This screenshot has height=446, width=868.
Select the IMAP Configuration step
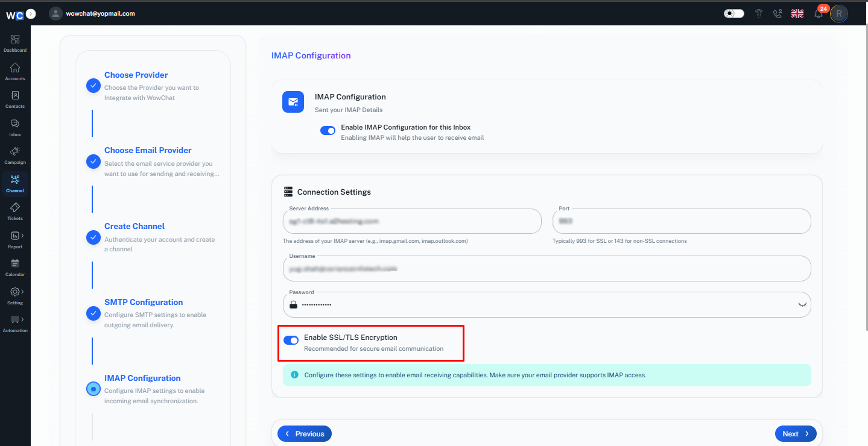point(142,378)
